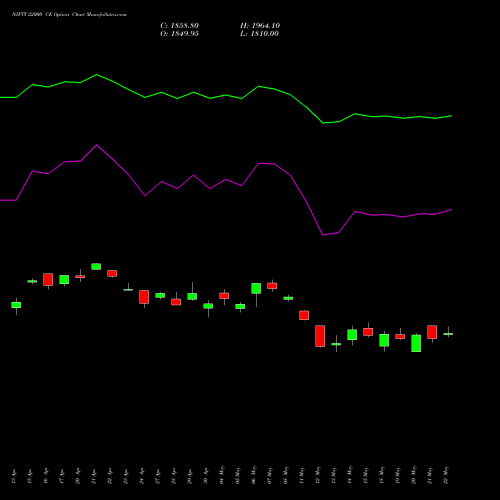Viewport: 500px width, 500px height.
Task: Select the red candlestick above 11 May
Action: click(304, 315)
